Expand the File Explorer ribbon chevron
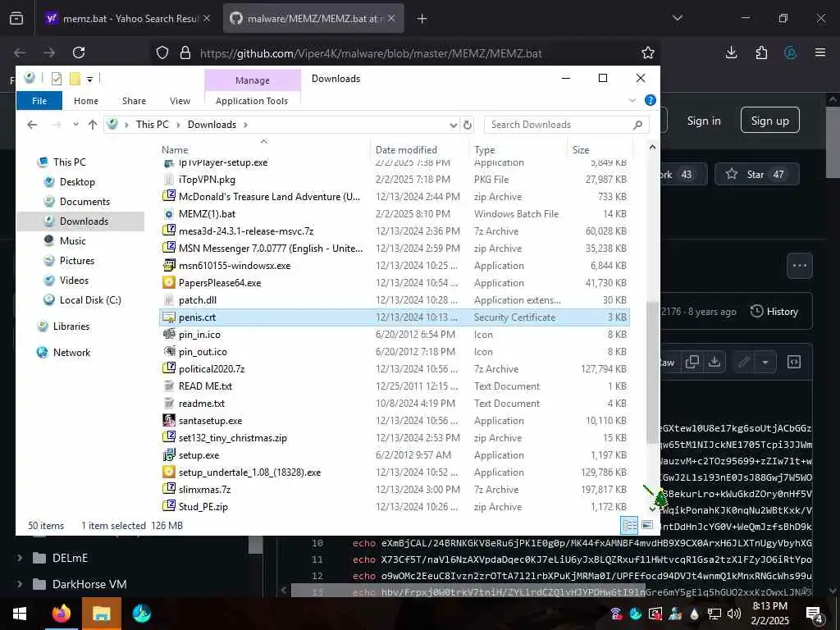The height and width of the screenshot is (630, 840). [632, 100]
